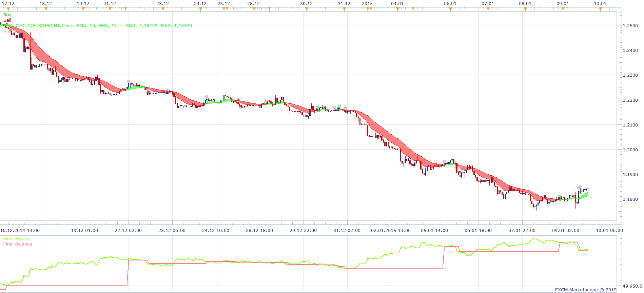Select the green Buy legend label
The height and width of the screenshot is (293, 644).
7,15
